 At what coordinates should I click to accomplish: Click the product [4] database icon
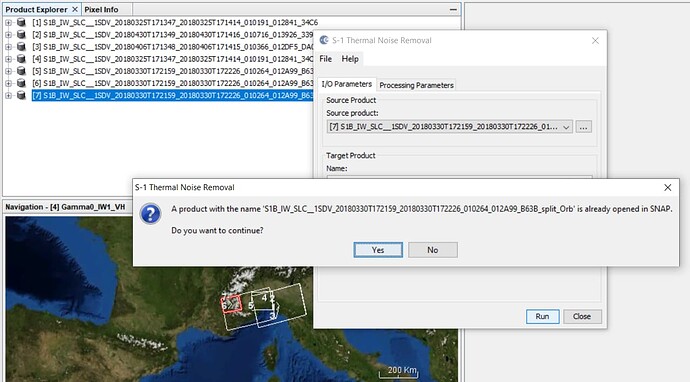(x=21, y=59)
